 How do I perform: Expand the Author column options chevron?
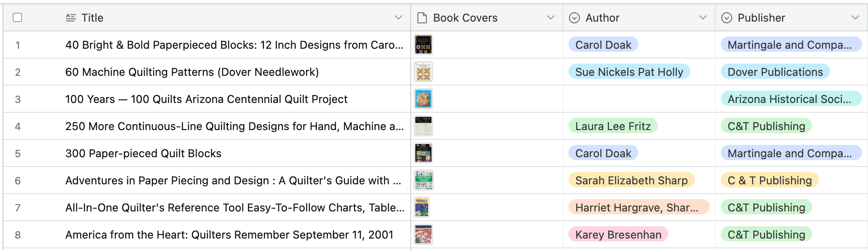[703, 17]
